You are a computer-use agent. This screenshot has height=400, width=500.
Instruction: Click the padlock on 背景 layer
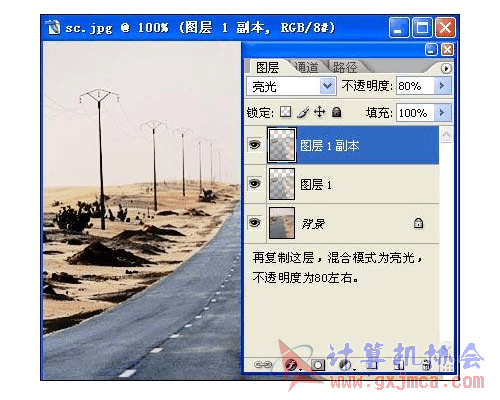click(x=418, y=223)
